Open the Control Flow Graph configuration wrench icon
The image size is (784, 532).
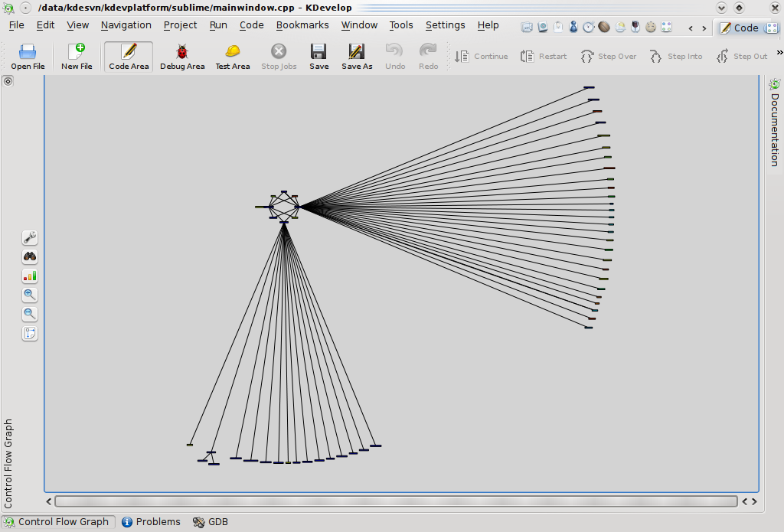29,237
